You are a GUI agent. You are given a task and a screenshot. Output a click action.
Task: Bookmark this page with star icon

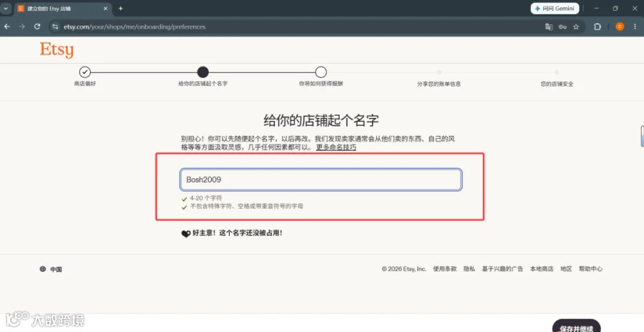point(576,26)
